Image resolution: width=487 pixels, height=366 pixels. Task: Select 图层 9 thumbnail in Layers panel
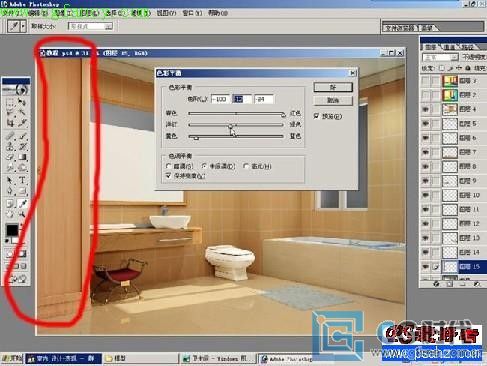point(450,181)
